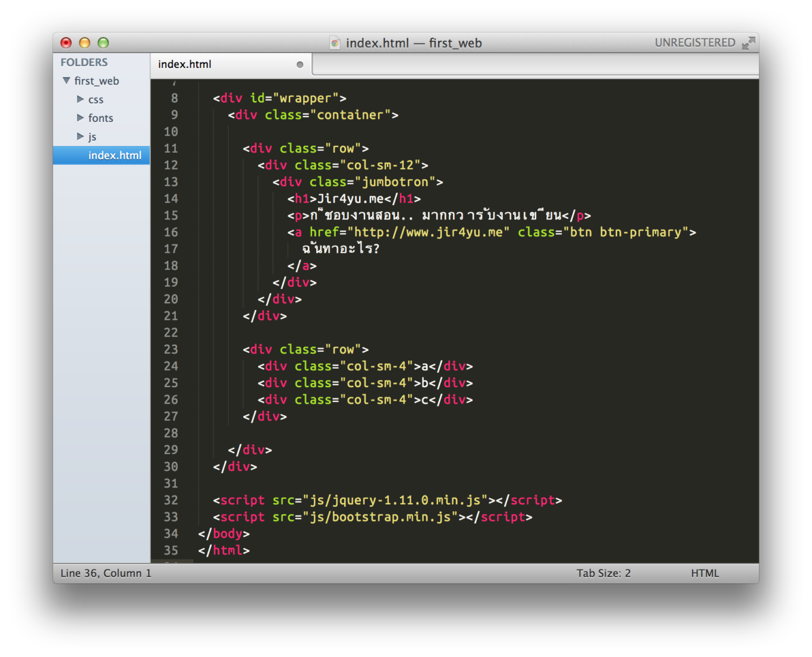This screenshot has width=812, height=657.
Task: Click the FOLDERS sidebar heading
Action: coord(84,62)
